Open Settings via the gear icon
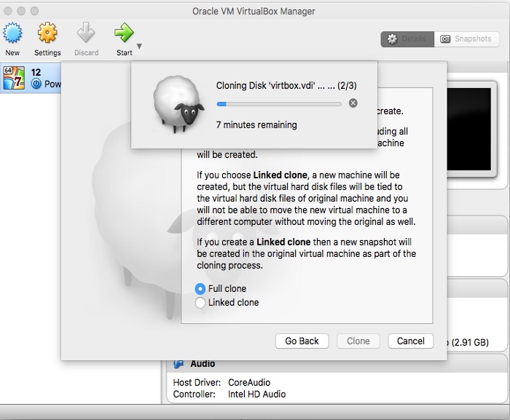 tap(47, 33)
